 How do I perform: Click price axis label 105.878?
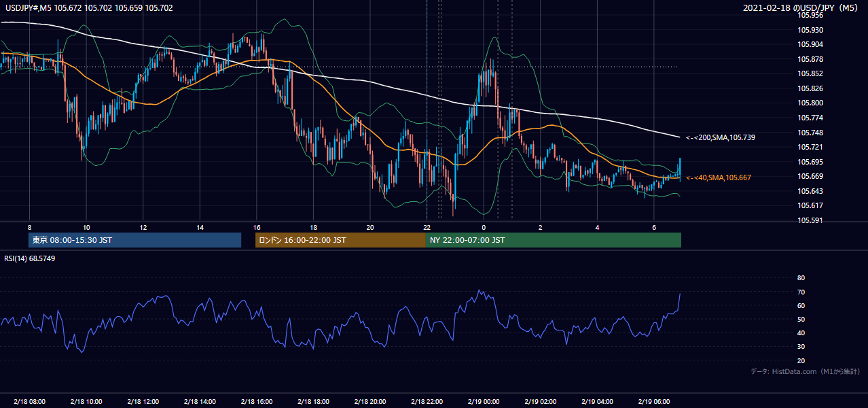coord(810,59)
